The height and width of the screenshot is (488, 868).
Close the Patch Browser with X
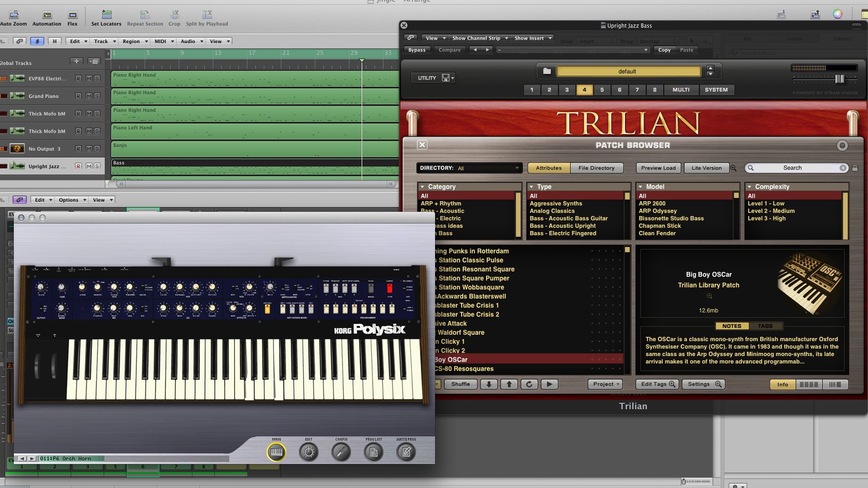(422, 145)
